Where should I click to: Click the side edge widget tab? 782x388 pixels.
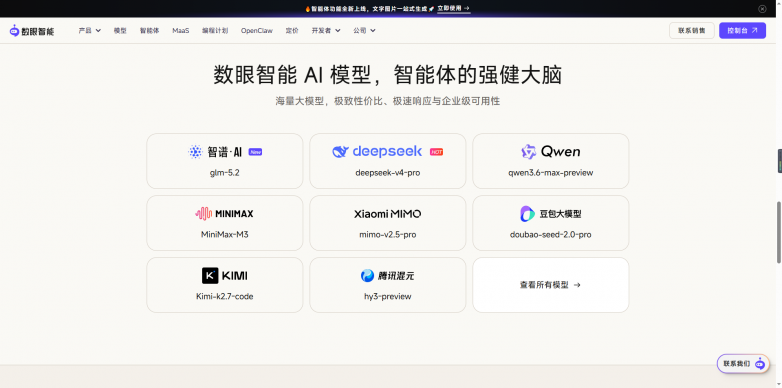780,161
